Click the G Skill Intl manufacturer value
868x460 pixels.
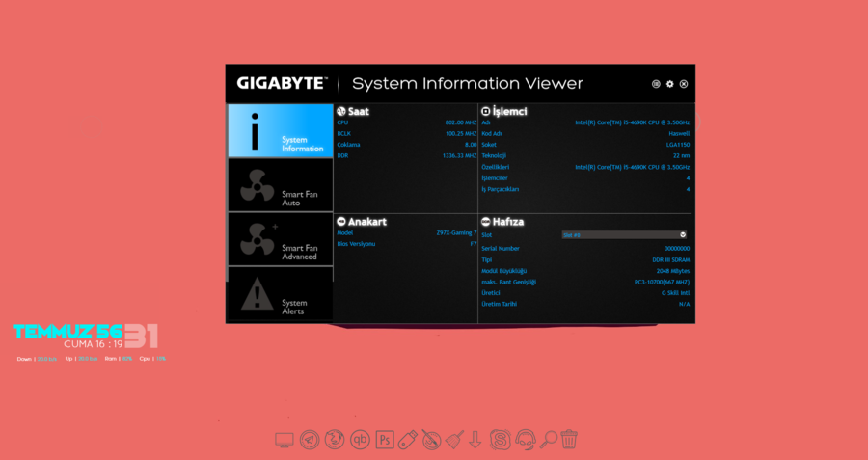point(675,293)
